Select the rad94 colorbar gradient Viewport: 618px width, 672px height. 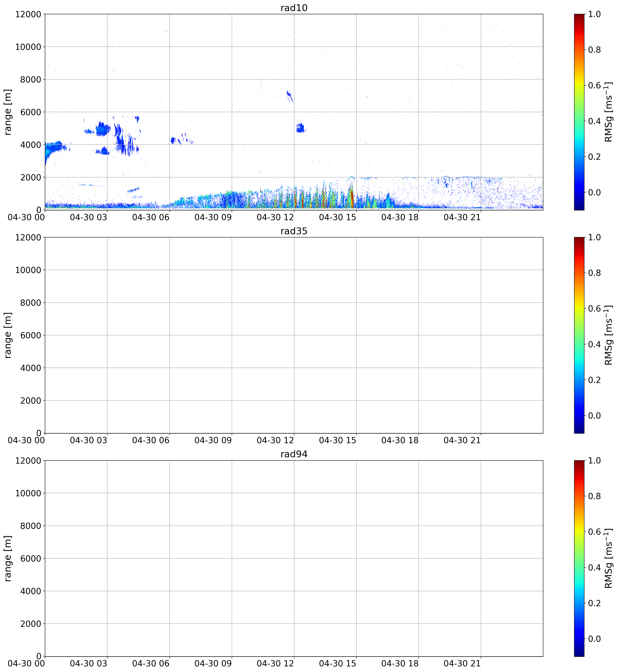(579, 558)
